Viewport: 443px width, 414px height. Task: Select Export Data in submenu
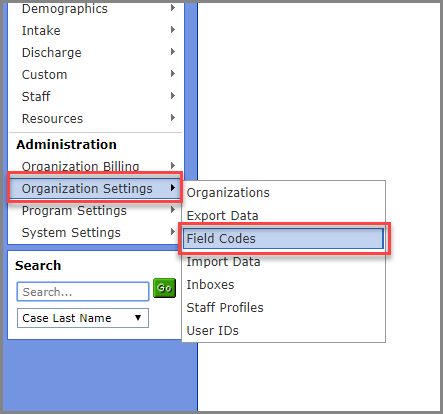coord(283,215)
